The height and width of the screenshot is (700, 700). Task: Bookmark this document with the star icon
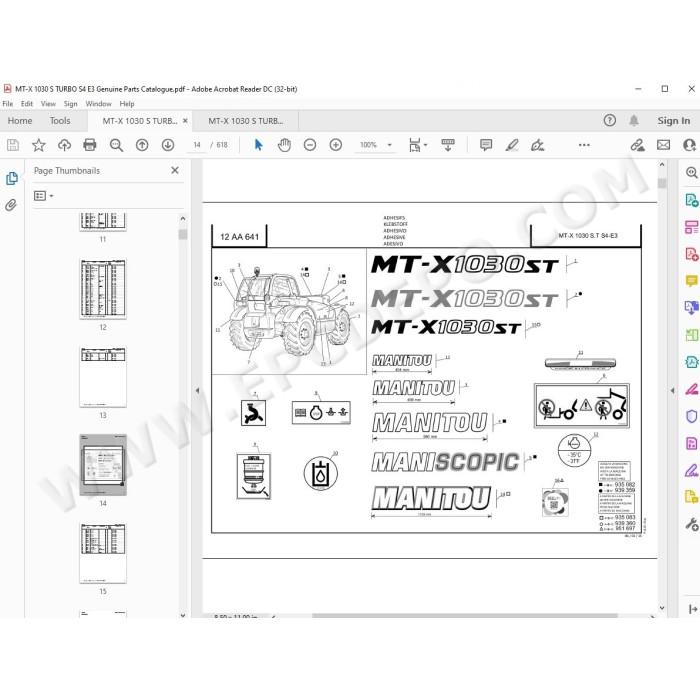[x=39, y=145]
